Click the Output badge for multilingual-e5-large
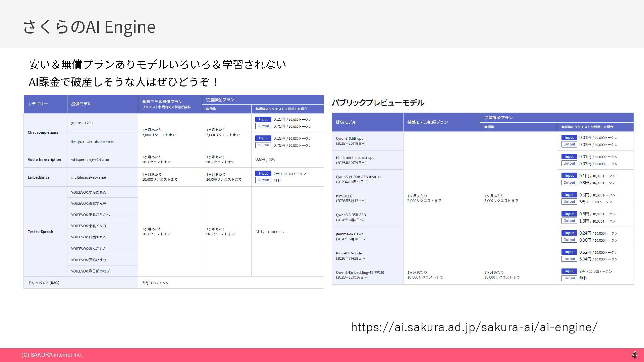 point(263,180)
